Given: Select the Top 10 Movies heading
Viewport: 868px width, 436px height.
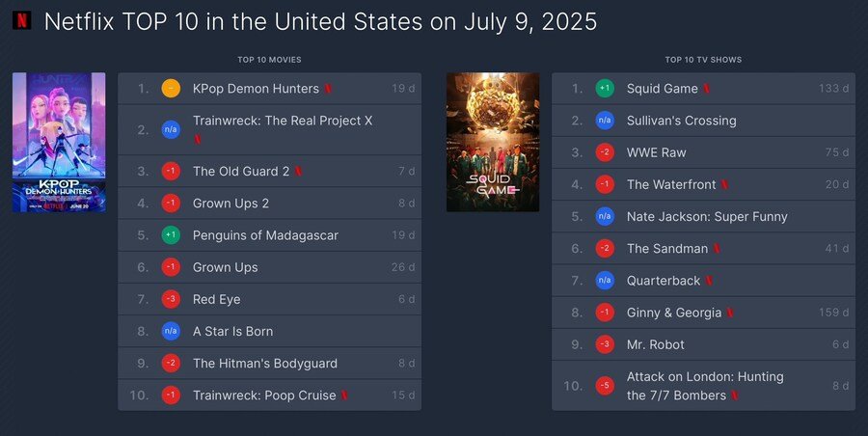Looking at the screenshot, I should (x=269, y=60).
